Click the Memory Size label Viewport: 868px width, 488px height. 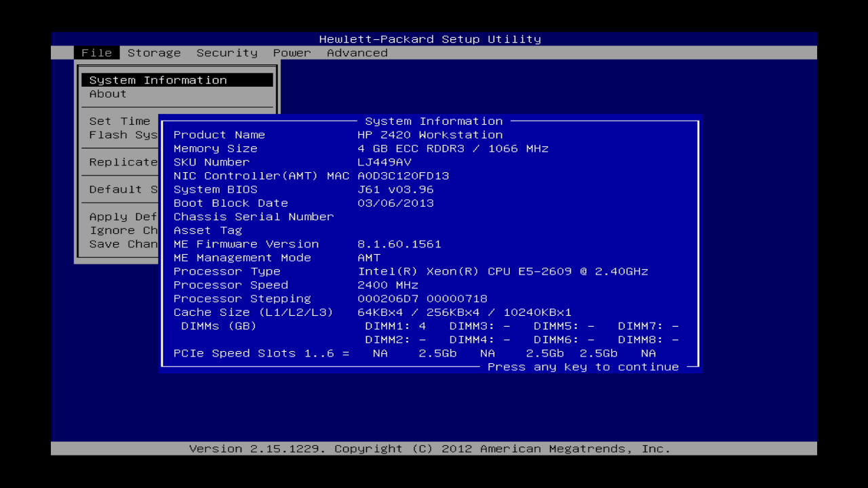[216, 148]
